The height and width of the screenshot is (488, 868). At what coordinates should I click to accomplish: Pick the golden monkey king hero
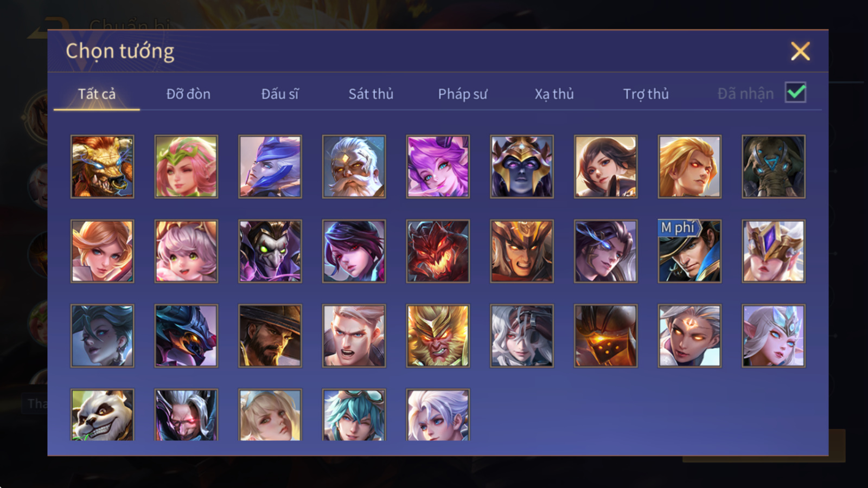(438, 336)
